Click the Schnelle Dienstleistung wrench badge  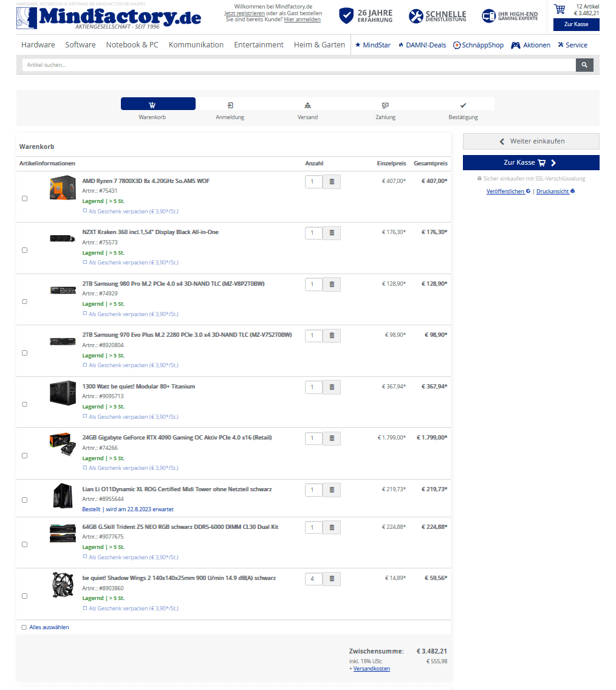tap(437, 16)
